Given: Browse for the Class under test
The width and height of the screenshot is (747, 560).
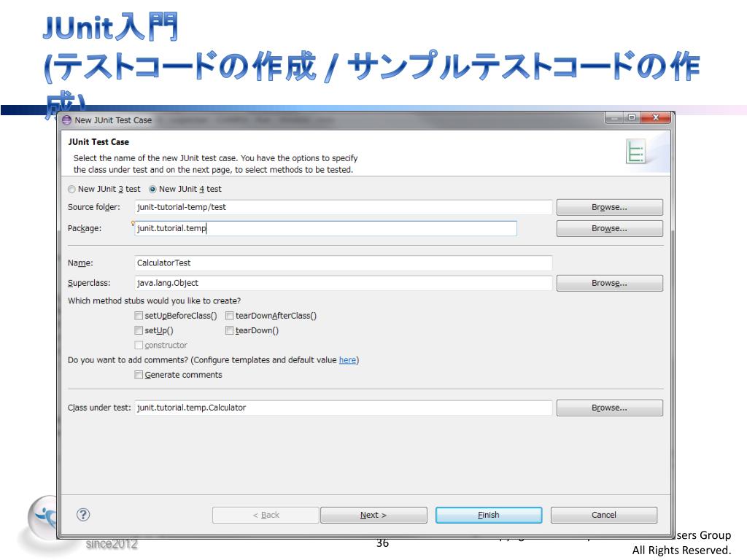Looking at the screenshot, I should point(609,408).
